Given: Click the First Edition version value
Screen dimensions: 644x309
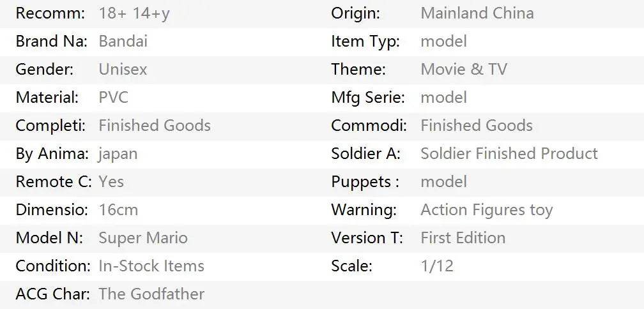Looking at the screenshot, I should pyautogui.click(x=463, y=238).
